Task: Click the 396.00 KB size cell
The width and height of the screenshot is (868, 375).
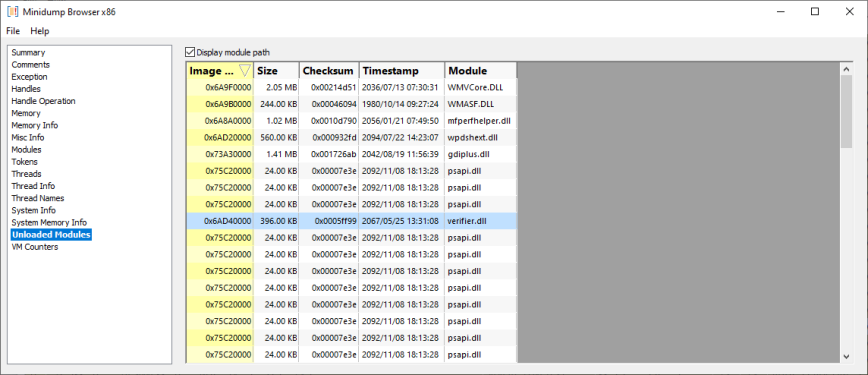Action: [278, 221]
